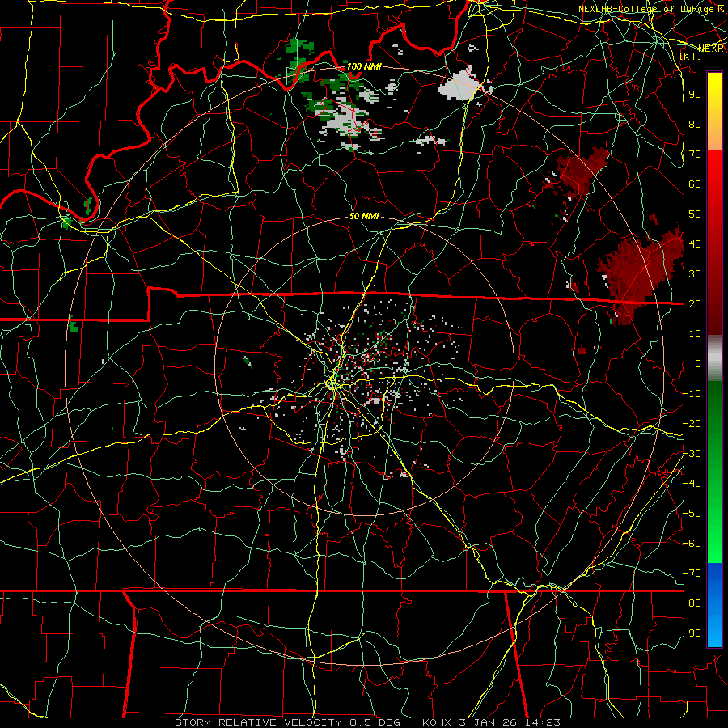
Task: Select the -80 value on the velocity scale
Action: 692,603
